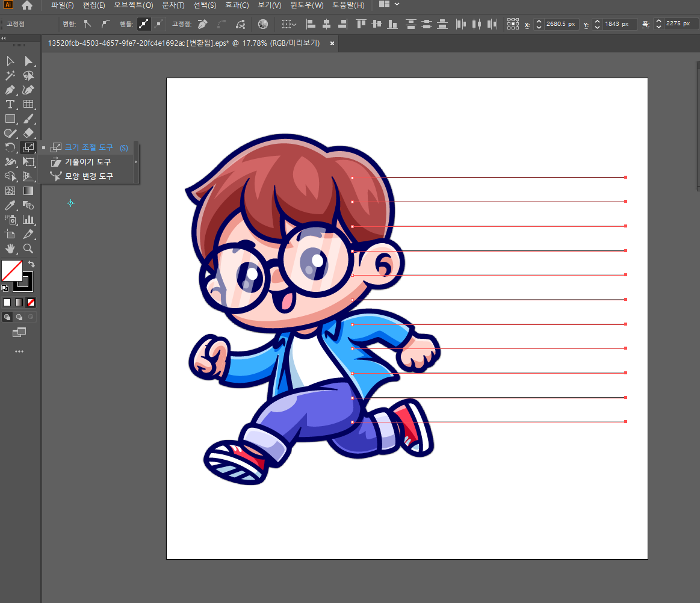Image resolution: width=700 pixels, height=603 pixels.
Task: Pick the Slice tool
Action: coord(28,234)
